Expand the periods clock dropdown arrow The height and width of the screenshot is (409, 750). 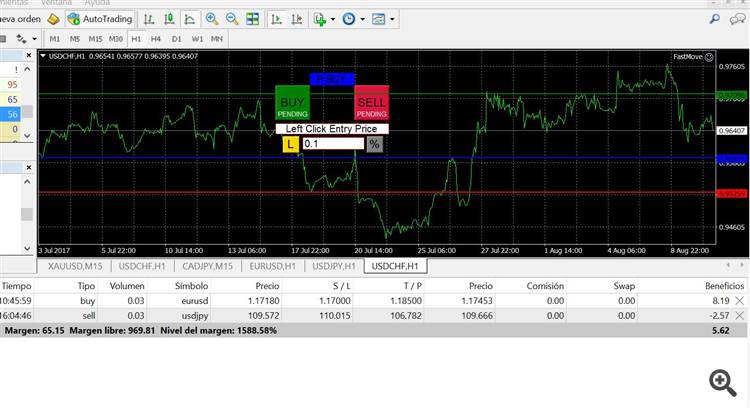(x=363, y=19)
